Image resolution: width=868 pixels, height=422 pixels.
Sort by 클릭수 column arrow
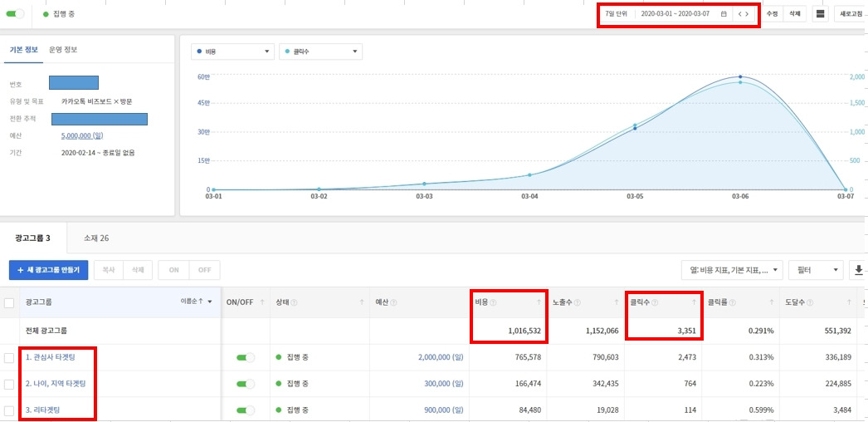click(695, 302)
